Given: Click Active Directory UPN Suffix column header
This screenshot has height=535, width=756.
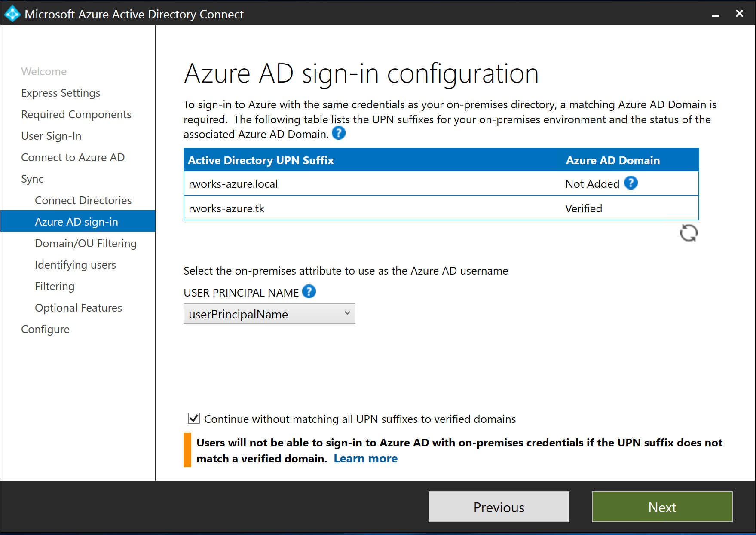Looking at the screenshot, I should click(261, 160).
